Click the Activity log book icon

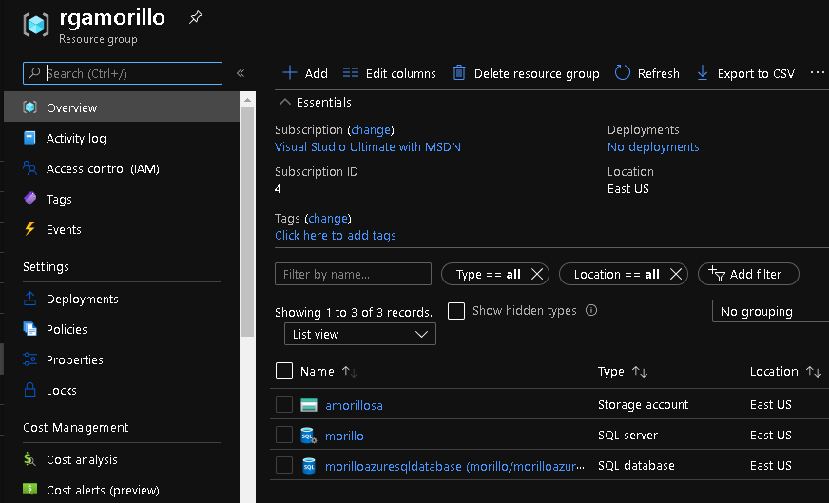[x=30, y=138]
